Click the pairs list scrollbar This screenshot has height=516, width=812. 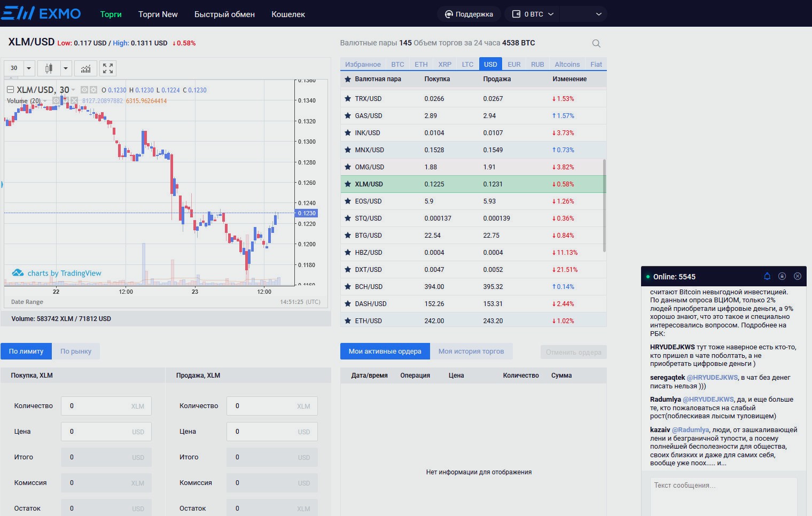604,205
